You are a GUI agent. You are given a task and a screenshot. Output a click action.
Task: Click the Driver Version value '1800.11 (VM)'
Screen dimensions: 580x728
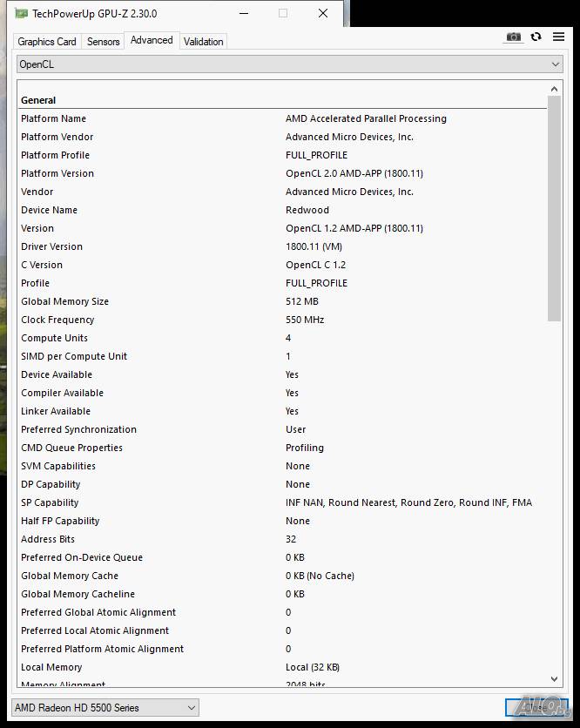[x=314, y=246]
